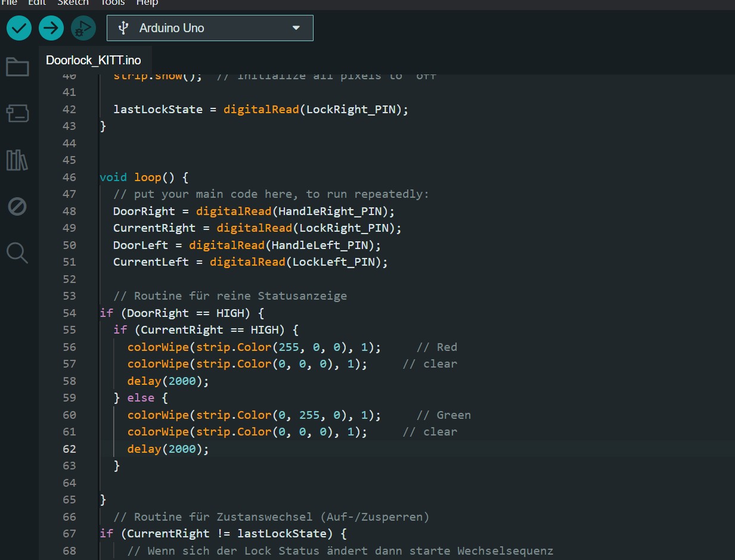Start the debugger with debug icon
The width and height of the screenshot is (735, 560).
pos(83,28)
